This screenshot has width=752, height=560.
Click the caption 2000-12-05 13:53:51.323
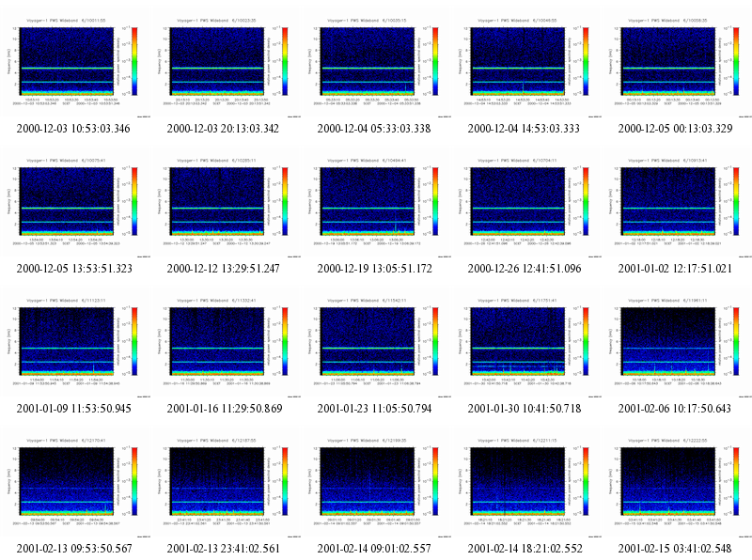(x=74, y=269)
